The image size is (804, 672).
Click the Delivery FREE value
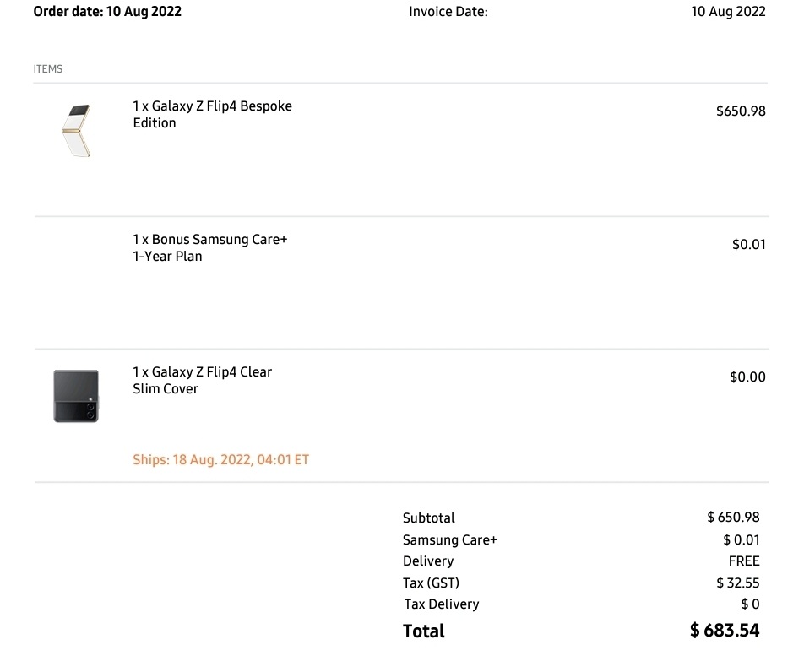click(x=744, y=561)
